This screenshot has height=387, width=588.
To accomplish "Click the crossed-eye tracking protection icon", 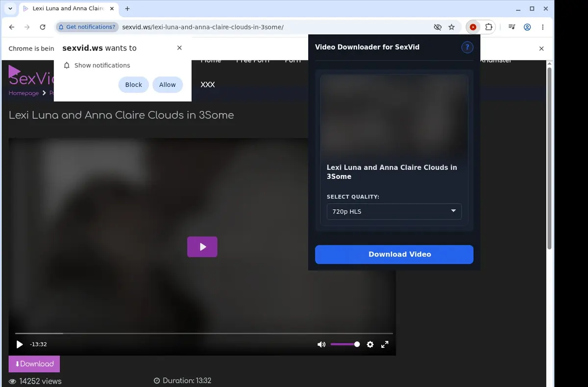I will pyautogui.click(x=438, y=27).
